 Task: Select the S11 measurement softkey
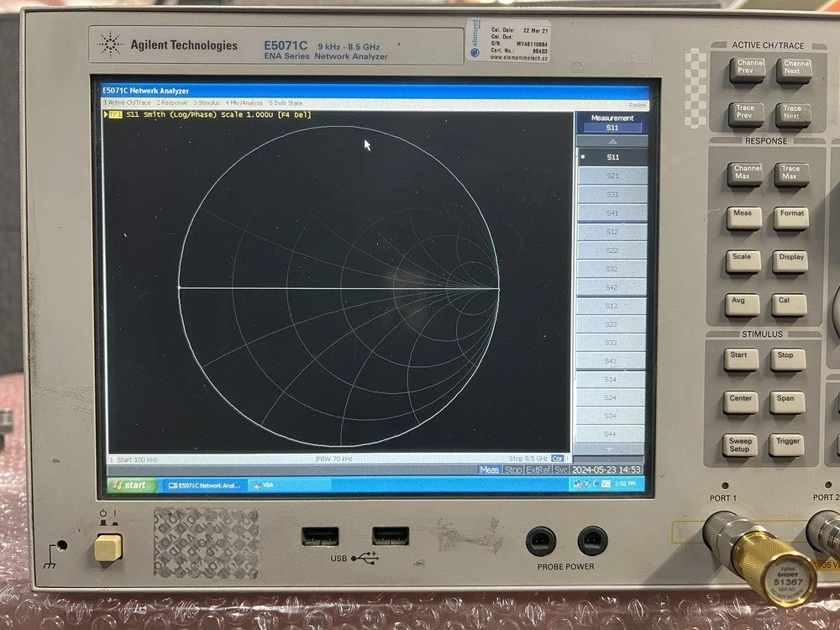point(612,157)
